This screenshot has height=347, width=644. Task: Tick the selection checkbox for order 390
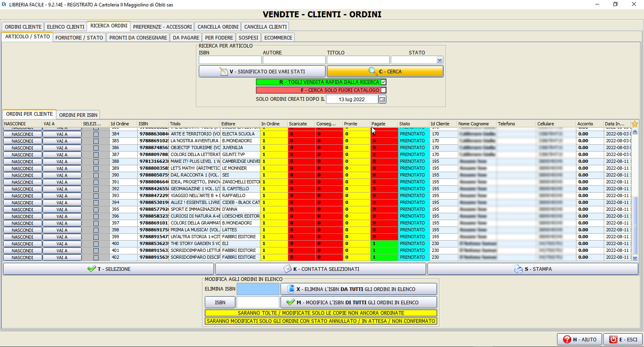click(x=96, y=175)
